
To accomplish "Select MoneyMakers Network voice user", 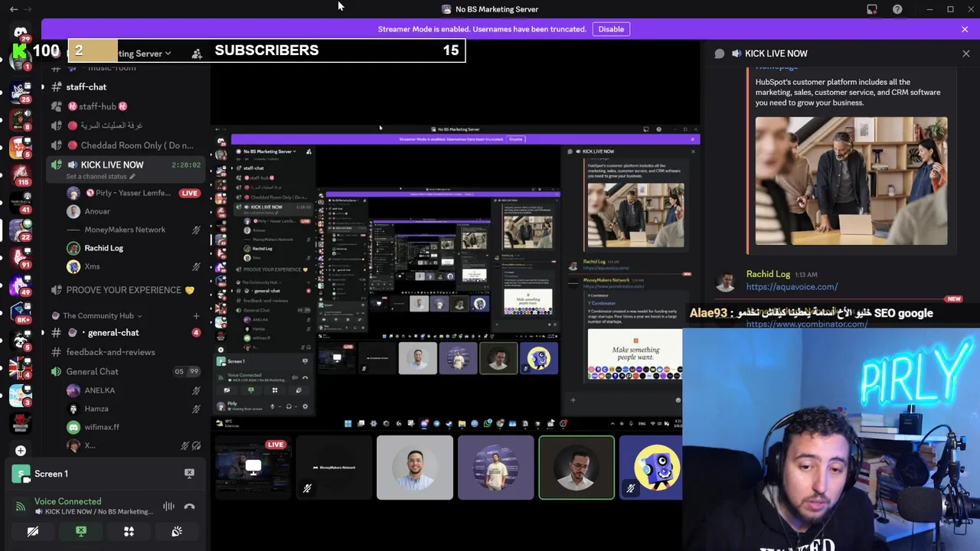I will (134, 230).
